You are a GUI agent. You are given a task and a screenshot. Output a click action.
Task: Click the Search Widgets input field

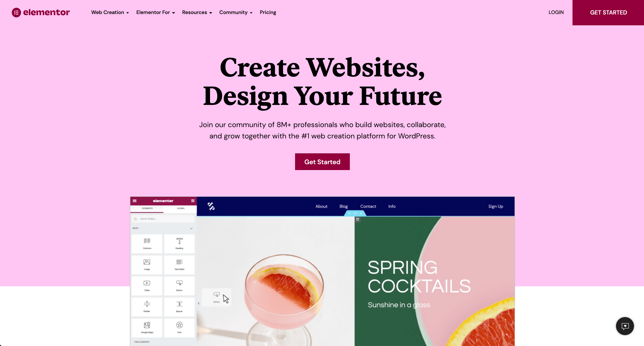click(163, 219)
